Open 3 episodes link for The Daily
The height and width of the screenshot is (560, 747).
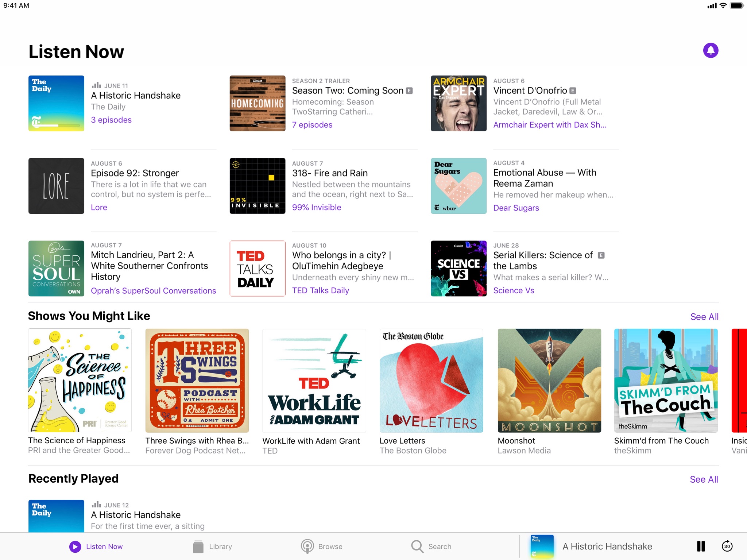[x=111, y=120]
